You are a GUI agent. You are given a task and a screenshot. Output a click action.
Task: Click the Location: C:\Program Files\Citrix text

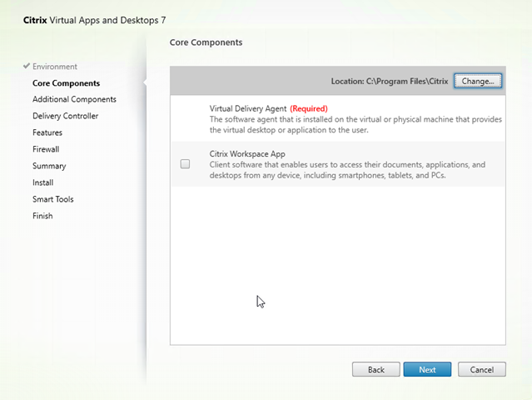coord(390,82)
